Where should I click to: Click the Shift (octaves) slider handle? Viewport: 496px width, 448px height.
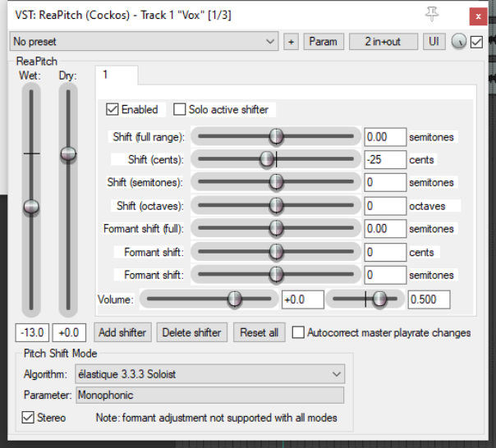[276, 205]
